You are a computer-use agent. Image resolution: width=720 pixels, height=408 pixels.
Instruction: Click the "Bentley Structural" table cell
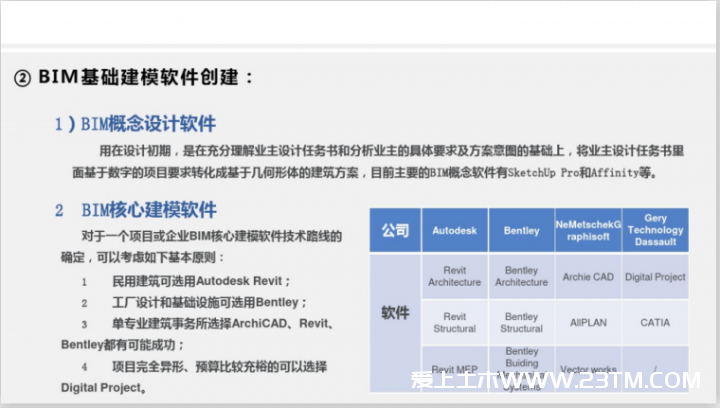(x=522, y=323)
